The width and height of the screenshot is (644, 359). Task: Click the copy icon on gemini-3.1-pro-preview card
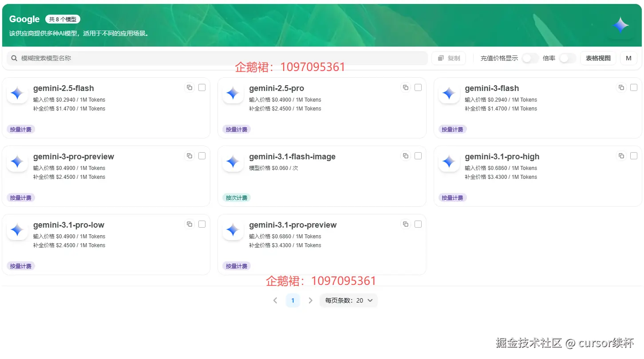406,224
